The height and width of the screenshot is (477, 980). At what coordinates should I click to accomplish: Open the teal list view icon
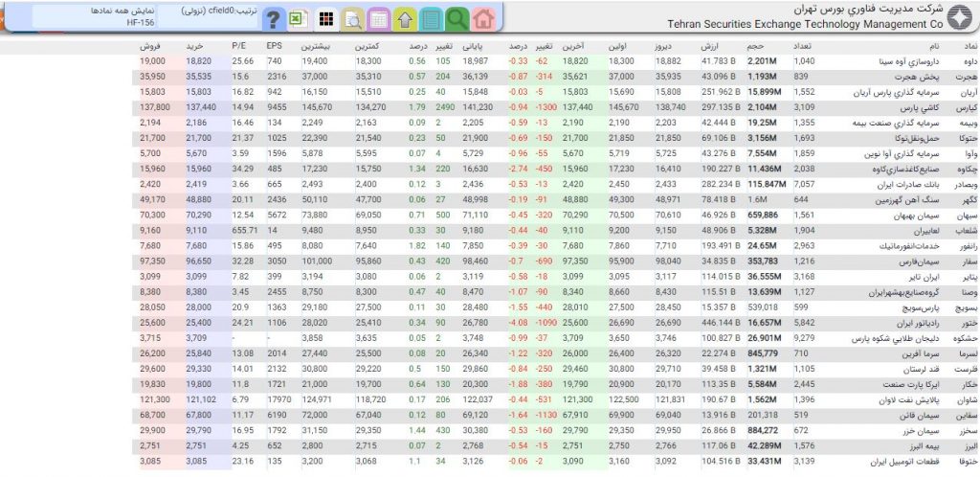(x=432, y=19)
